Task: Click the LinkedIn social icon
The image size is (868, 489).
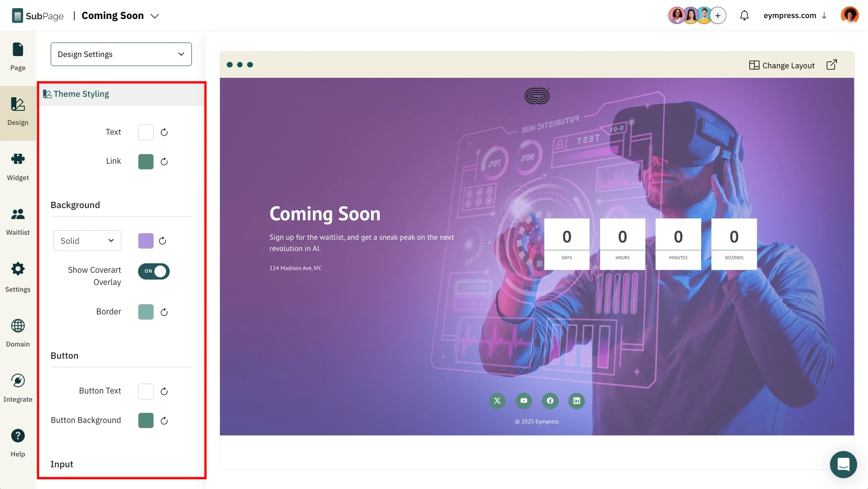Action: click(x=577, y=401)
